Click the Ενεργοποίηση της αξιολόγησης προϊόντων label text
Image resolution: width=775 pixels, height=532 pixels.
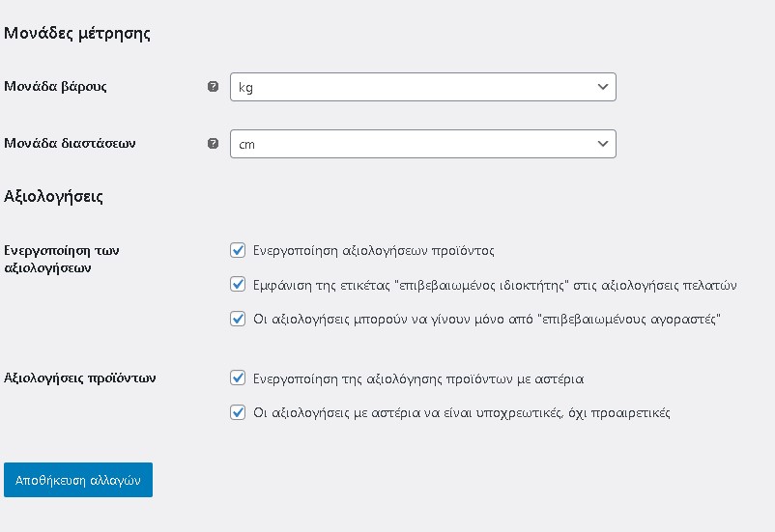pos(418,378)
